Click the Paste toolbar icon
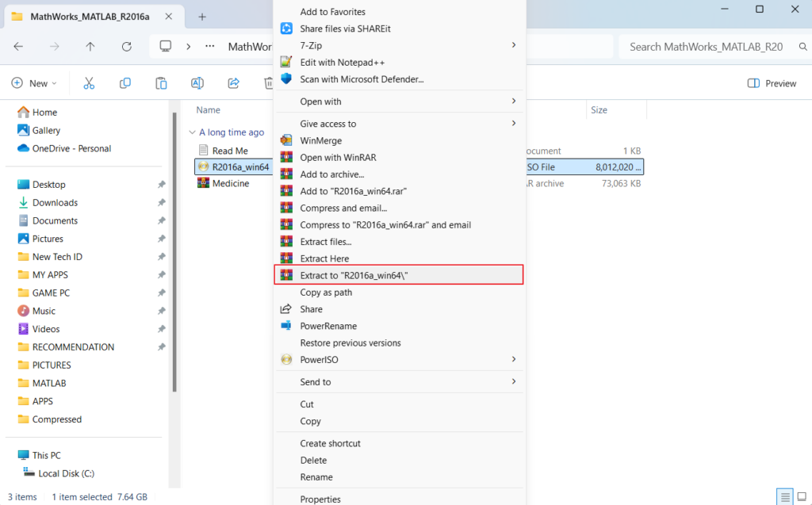 [x=161, y=82]
